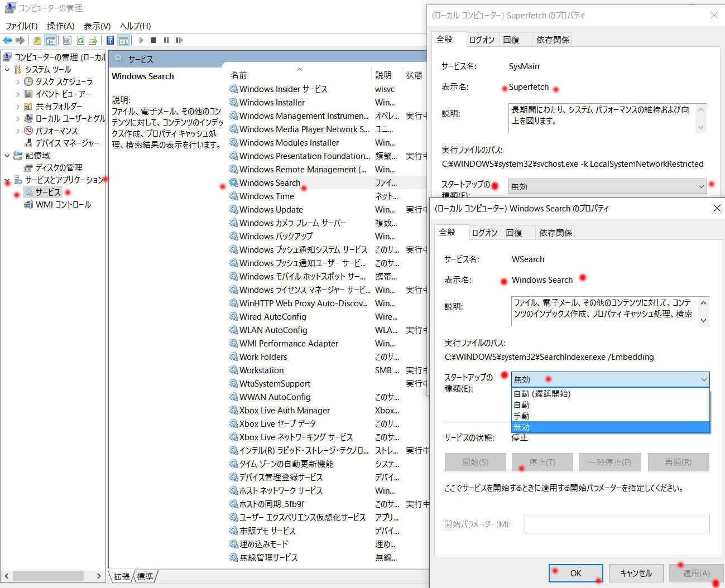Open the 表示(V) menu
Image resolution: width=725 pixels, height=588 pixels.
coord(97,26)
